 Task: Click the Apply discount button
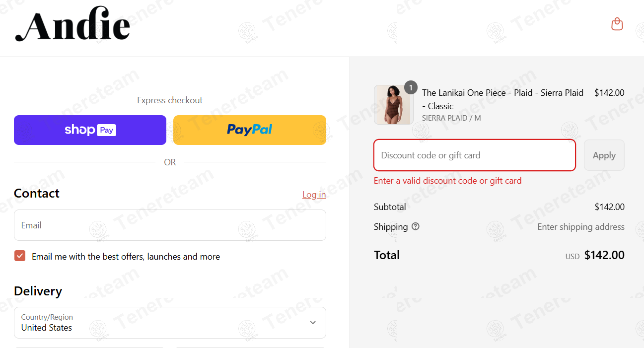point(604,155)
